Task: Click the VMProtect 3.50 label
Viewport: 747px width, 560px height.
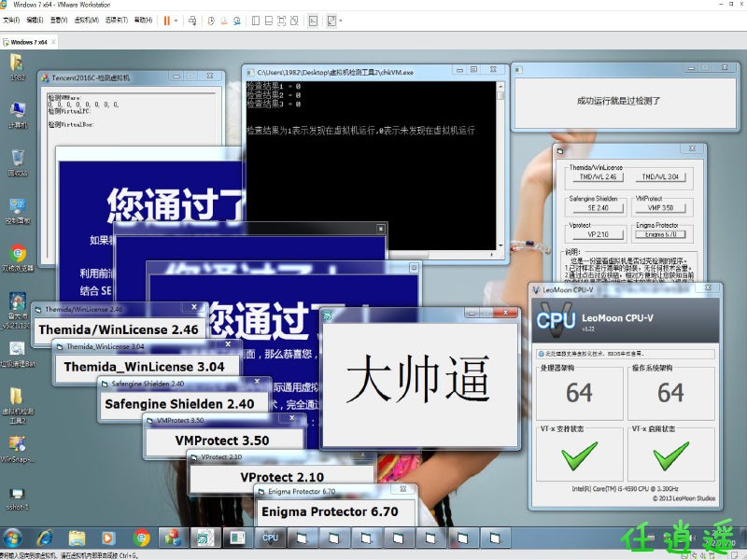Action: click(x=222, y=441)
